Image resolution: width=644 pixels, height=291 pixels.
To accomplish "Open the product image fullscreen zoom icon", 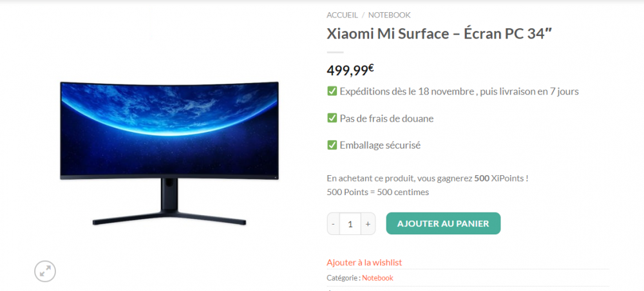I will point(45,271).
